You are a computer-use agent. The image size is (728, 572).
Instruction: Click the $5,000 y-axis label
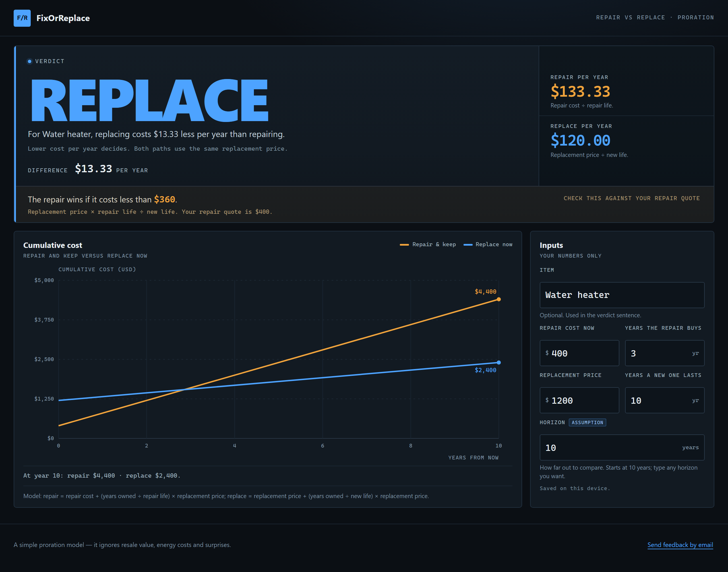44,280
